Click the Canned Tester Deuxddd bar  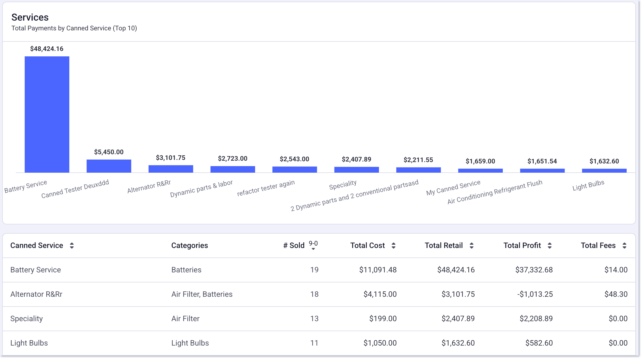109,165
